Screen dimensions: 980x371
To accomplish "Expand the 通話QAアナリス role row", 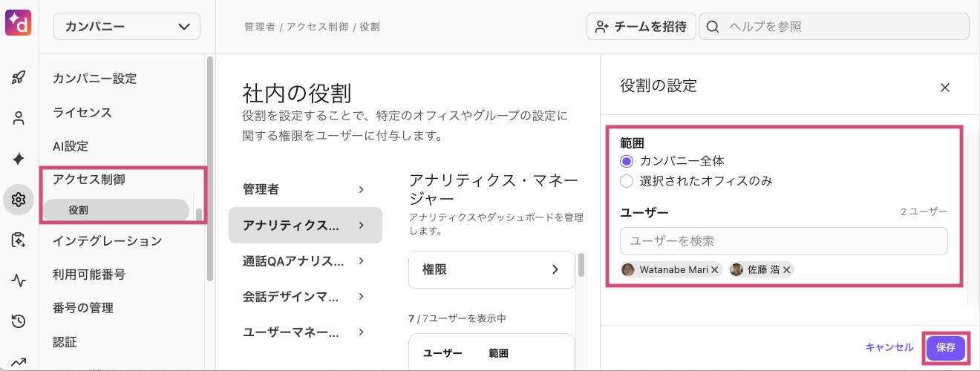I will (305, 261).
